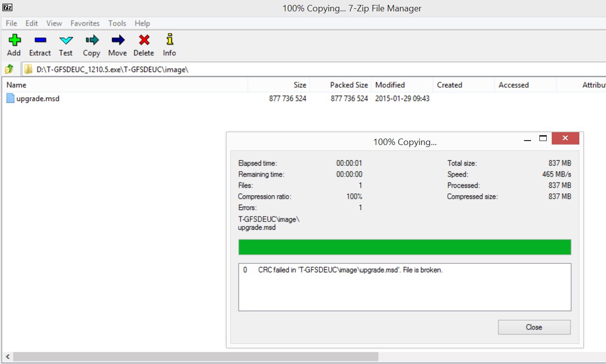Open the View menu
Screen dimensions: 606x364
(54, 23)
